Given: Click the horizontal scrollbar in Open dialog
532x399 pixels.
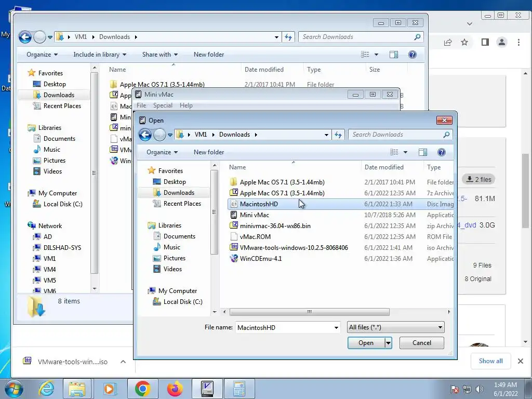Looking at the screenshot, I should (x=309, y=312).
